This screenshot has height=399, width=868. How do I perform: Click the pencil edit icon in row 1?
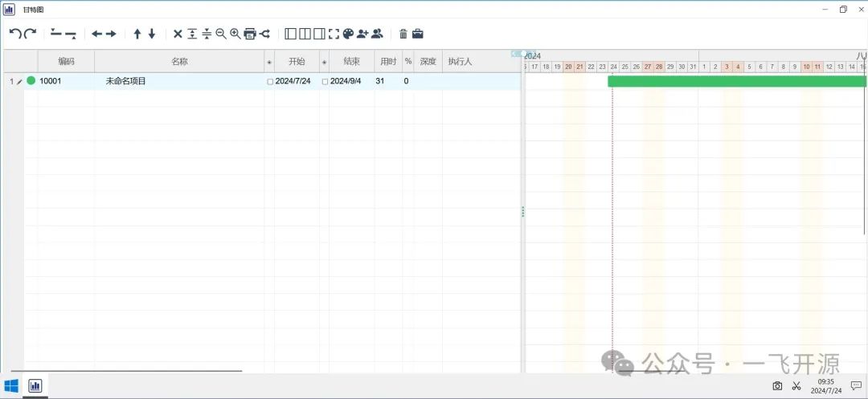coord(19,81)
